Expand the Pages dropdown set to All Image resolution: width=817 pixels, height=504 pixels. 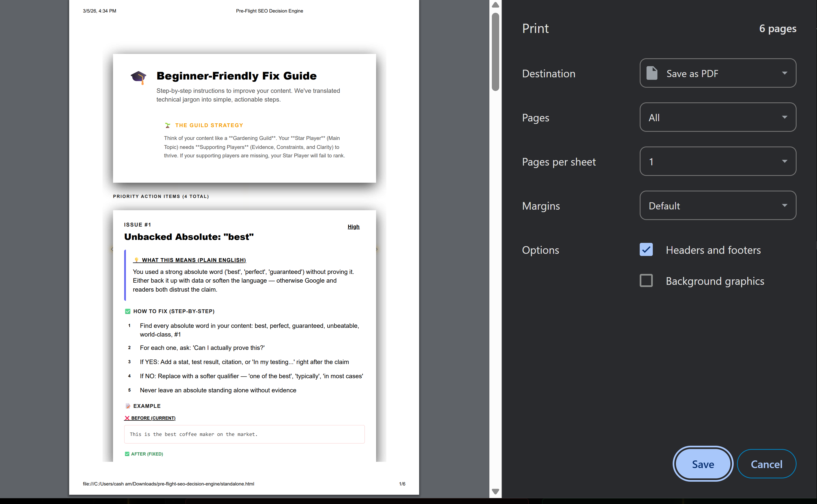click(x=718, y=117)
